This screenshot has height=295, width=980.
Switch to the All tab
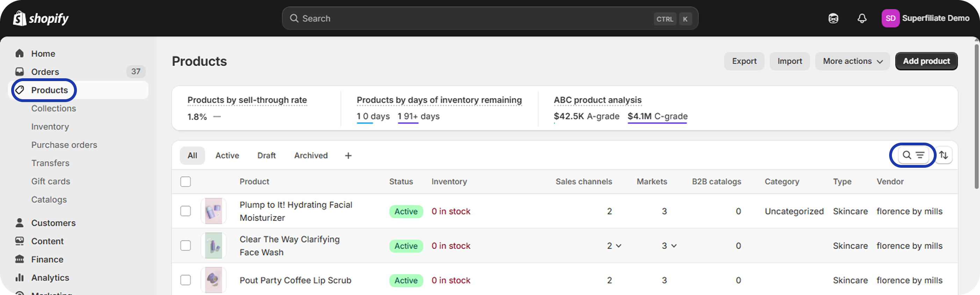tap(192, 155)
